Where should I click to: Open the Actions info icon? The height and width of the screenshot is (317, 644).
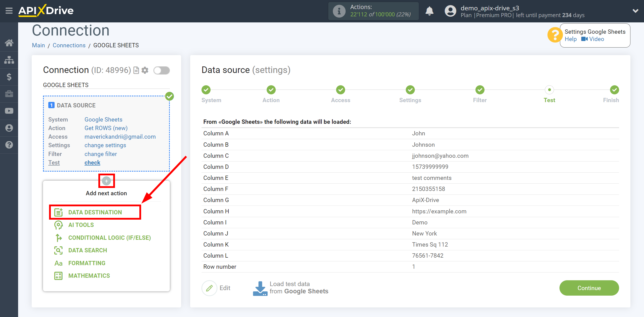339,11
